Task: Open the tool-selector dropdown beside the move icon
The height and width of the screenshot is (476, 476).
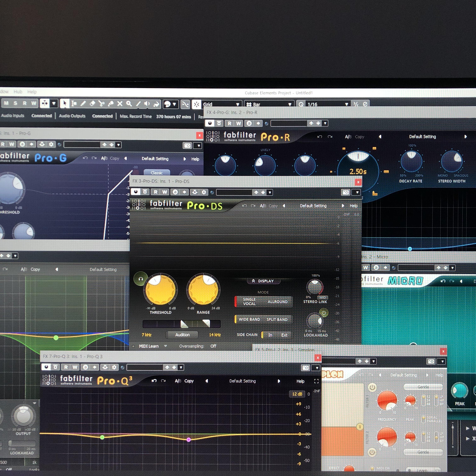Action: [54, 103]
